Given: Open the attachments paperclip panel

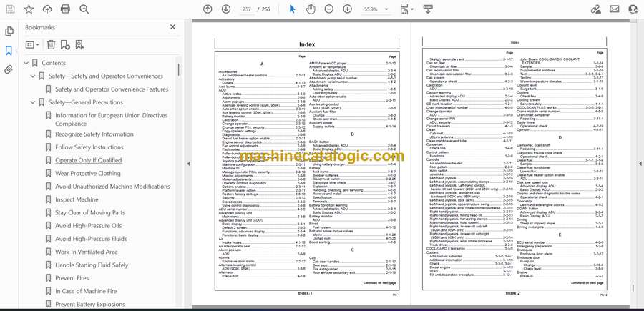Looking at the screenshot, I should [9, 69].
